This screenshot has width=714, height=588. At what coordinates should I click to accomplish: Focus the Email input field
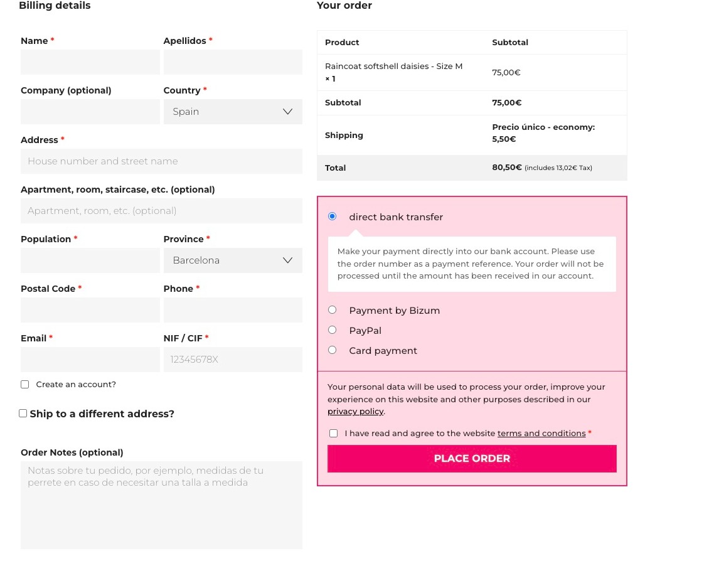[90, 360]
